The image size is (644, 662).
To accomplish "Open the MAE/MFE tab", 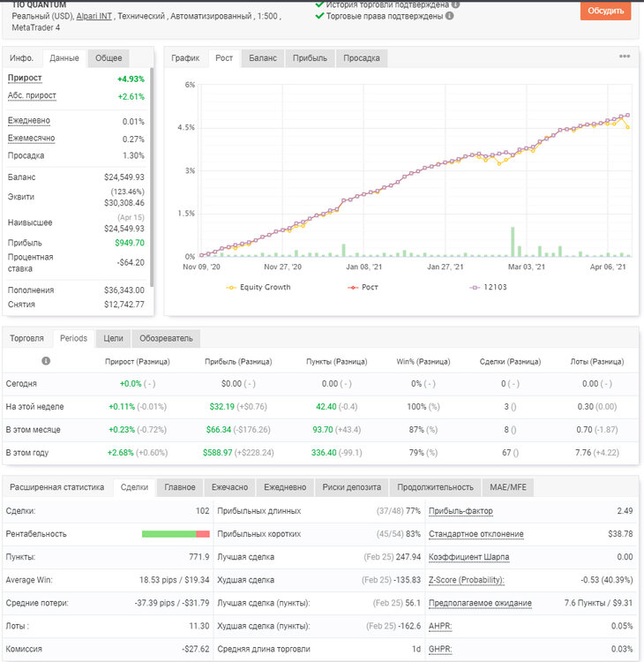I will coord(507,487).
